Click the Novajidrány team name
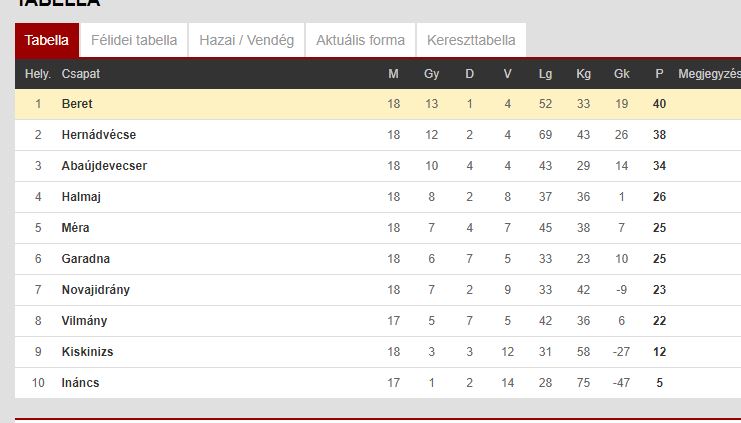The width and height of the screenshot is (741, 423). click(x=95, y=290)
